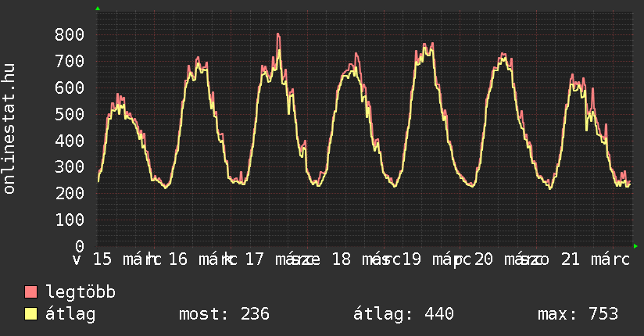Click the 0 y-axis label

tap(79, 246)
